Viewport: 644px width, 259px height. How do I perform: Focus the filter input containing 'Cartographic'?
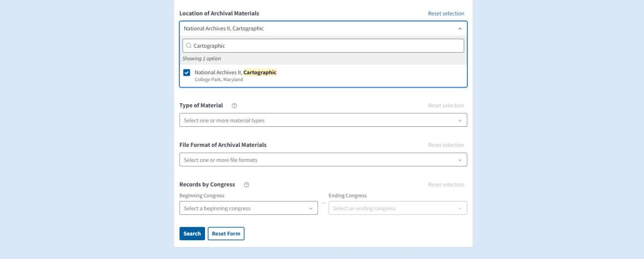[x=327, y=46]
